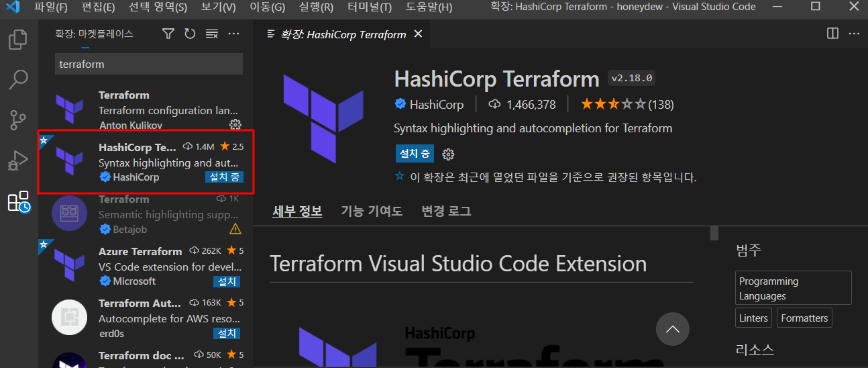Install the Azure Terraform extension
The height and width of the screenshot is (368, 868).
pyautogui.click(x=226, y=281)
